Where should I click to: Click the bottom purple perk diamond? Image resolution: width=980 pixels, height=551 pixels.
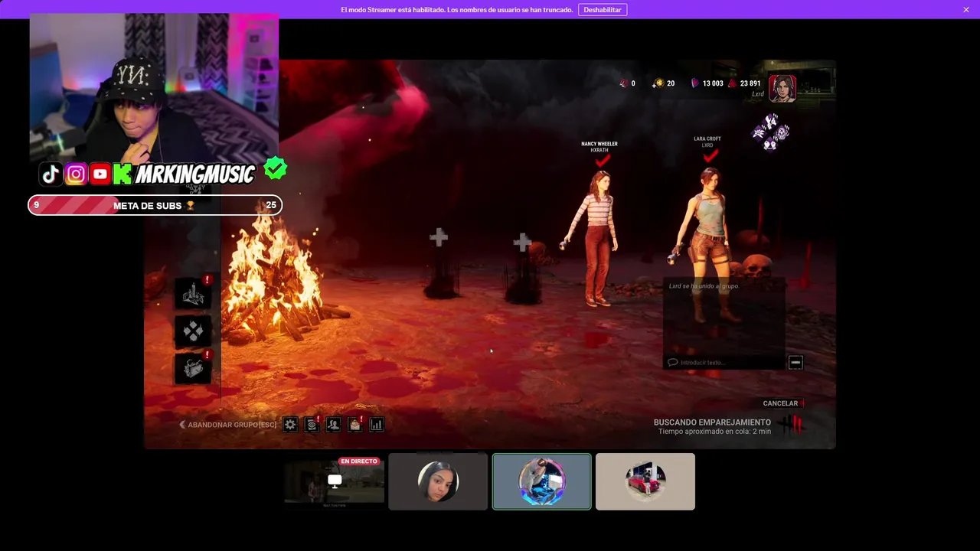(x=771, y=144)
